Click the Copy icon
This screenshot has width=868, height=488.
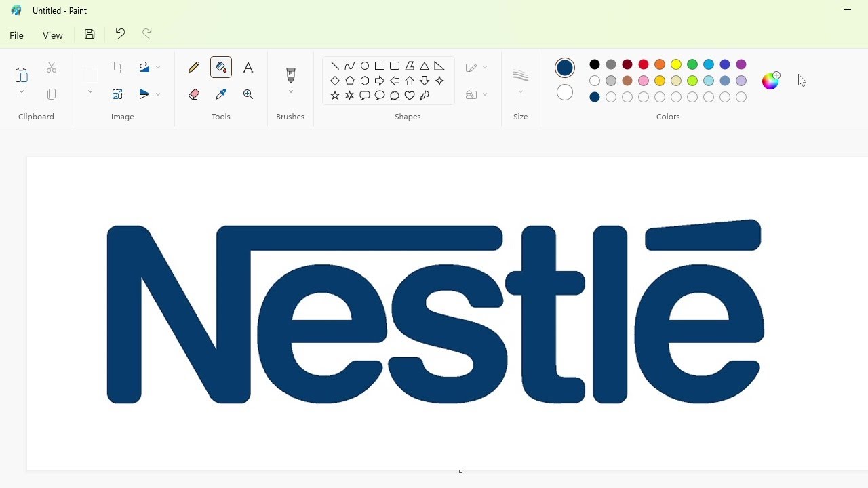pos(52,94)
